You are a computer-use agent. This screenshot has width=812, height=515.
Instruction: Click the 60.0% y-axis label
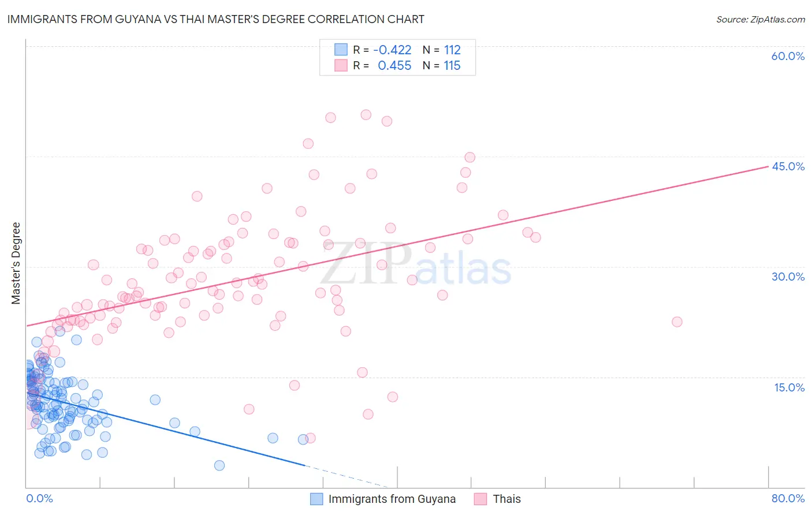(788, 56)
